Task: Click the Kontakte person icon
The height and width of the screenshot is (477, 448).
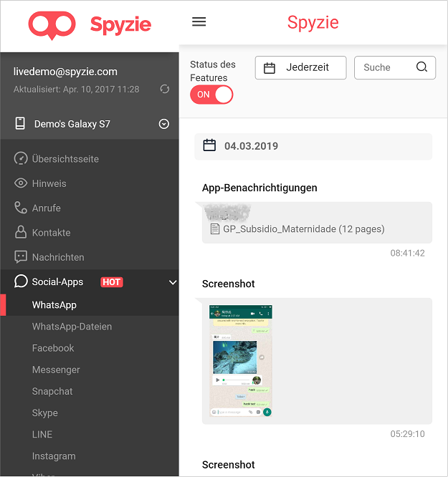Action: 21,232
